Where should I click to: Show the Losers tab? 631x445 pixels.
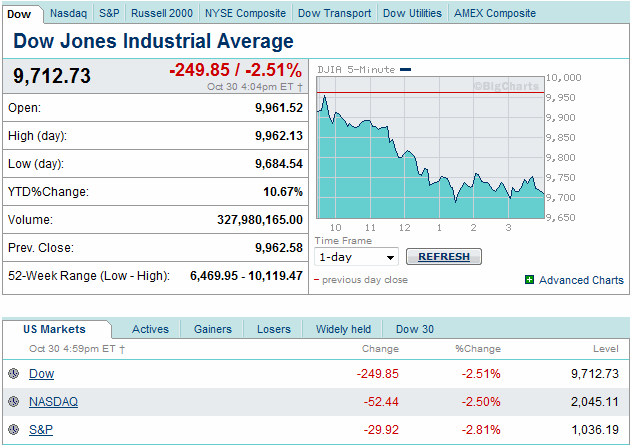point(274,329)
